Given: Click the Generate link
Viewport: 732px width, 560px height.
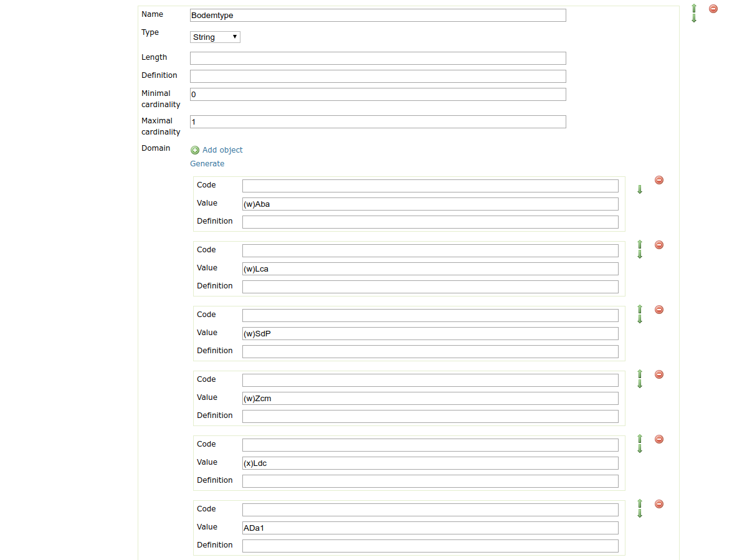Looking at the screenshot, I should point(207,164).
